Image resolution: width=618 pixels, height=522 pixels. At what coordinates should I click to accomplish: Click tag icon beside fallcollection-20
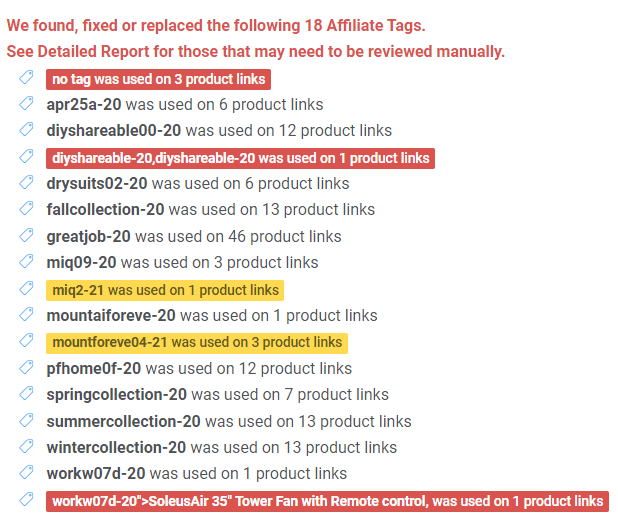(x=26, y=208)
